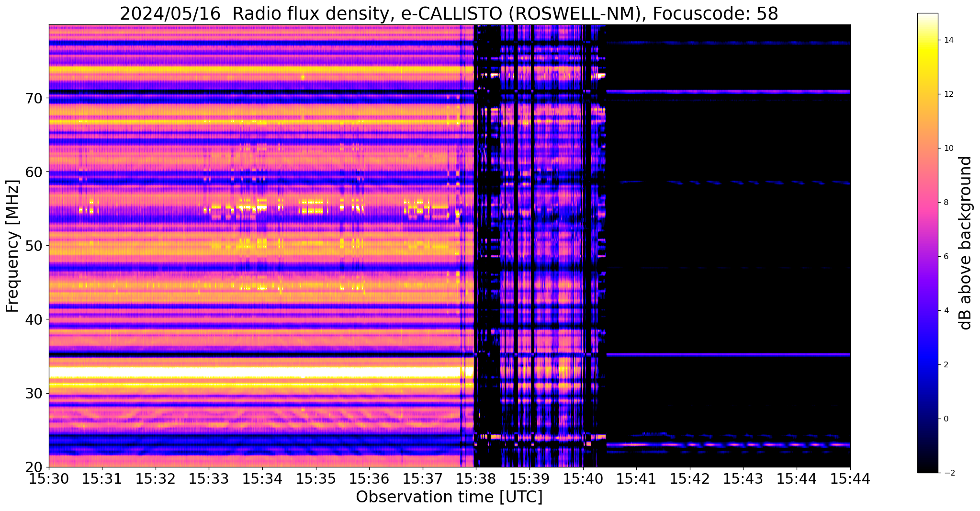Viewport: 980px width, 511px height.
Task: Click the plot title mentioning ROSWELL-NM
Action: click(x=449, y=13)
